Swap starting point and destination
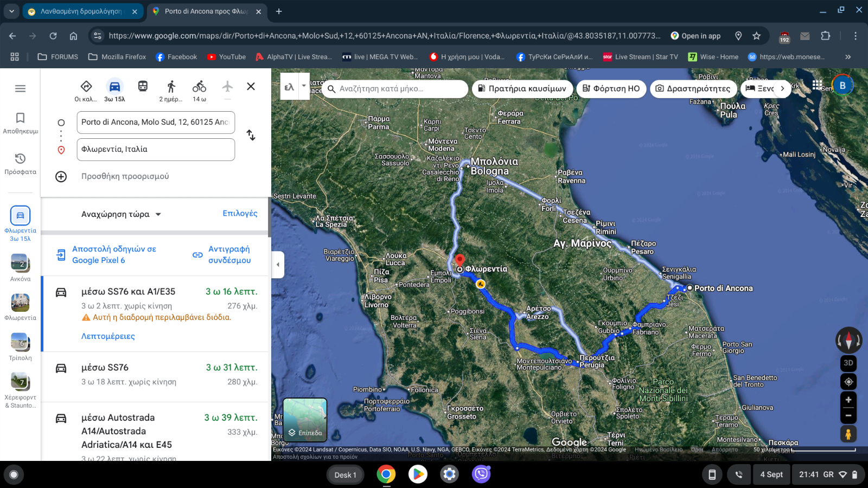868x488 pixels. click(251, 135)
